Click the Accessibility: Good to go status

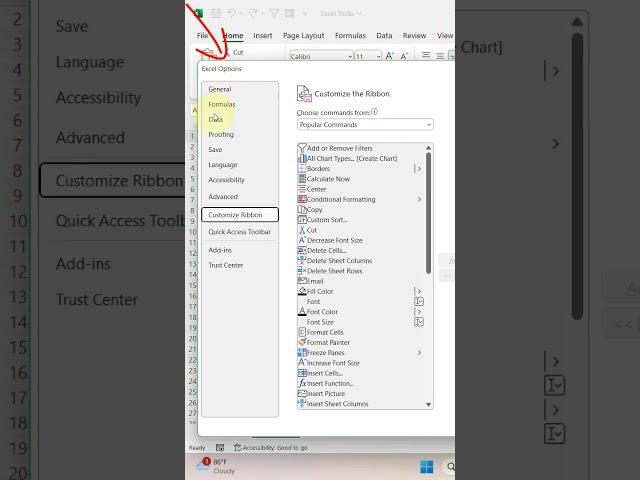pos(271,448)
